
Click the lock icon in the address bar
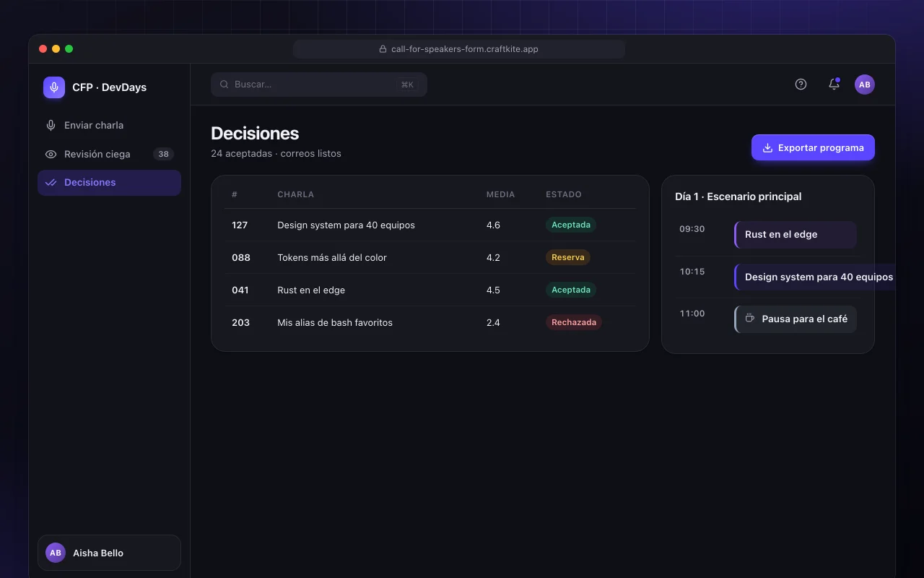point(383,49)
